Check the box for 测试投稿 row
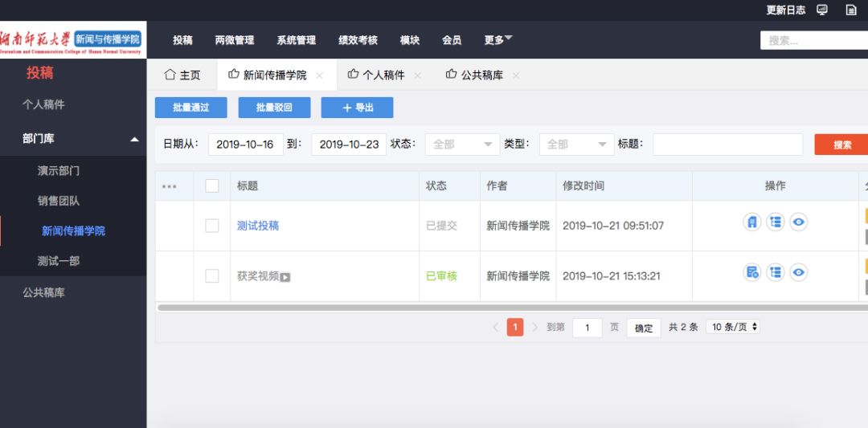868x428 pixels. click(212, 226)
